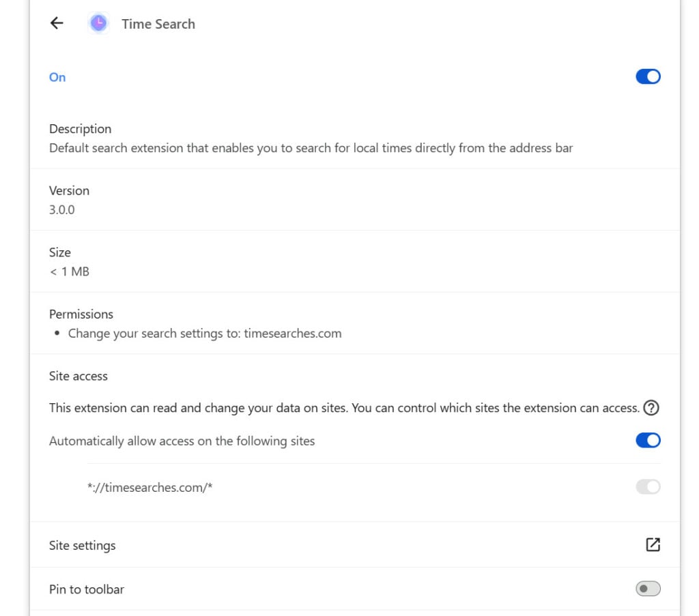The image size is (699, 616).
Task: Click the size value under 1 MB
Action: tap(69, 272)
